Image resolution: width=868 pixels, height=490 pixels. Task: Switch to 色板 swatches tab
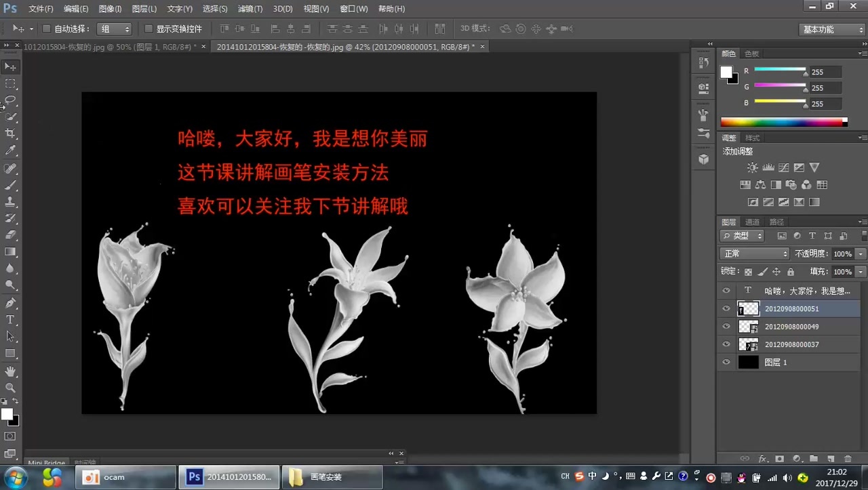752,54
